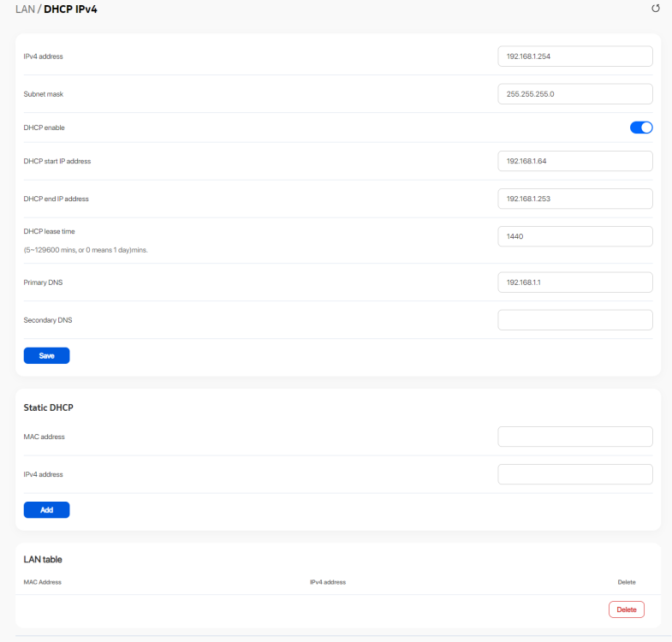Click the Subnet mask input field
The height and width of the screenshot is (642, 672).
(575, 94)
